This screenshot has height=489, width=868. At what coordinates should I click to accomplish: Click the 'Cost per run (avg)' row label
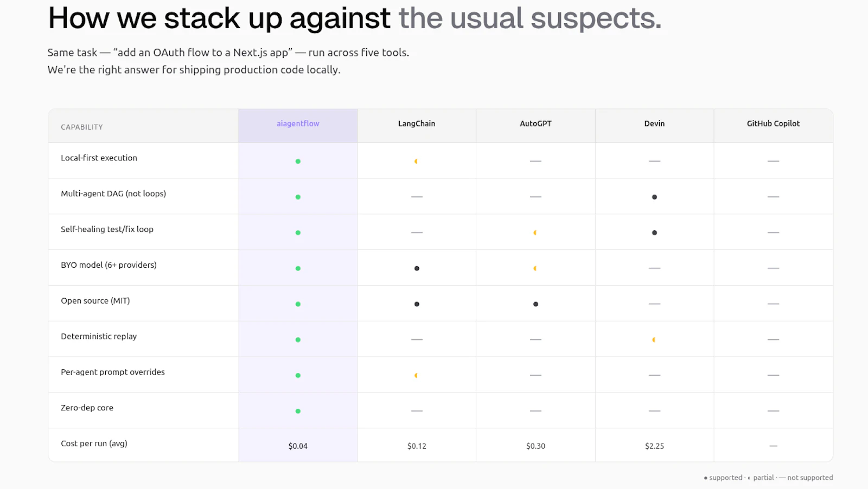94,443
